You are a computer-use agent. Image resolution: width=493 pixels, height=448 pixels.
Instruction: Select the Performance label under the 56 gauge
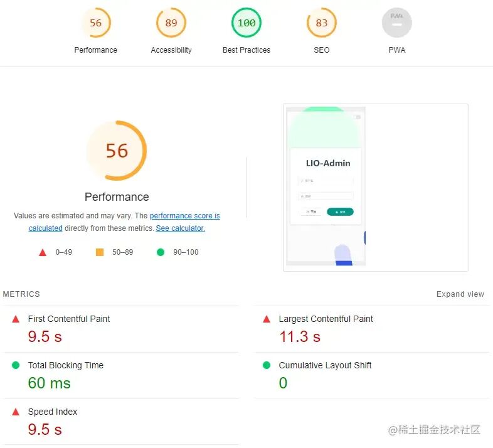point(95,50)
